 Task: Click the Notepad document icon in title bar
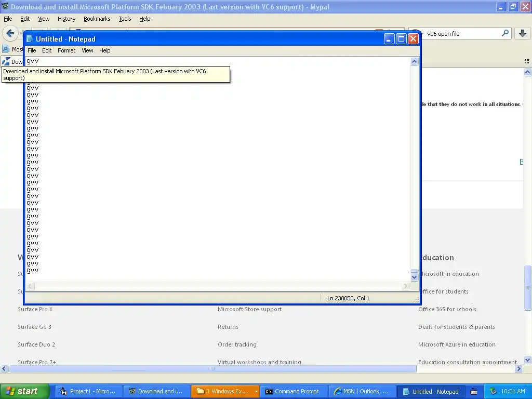(30, 39)
